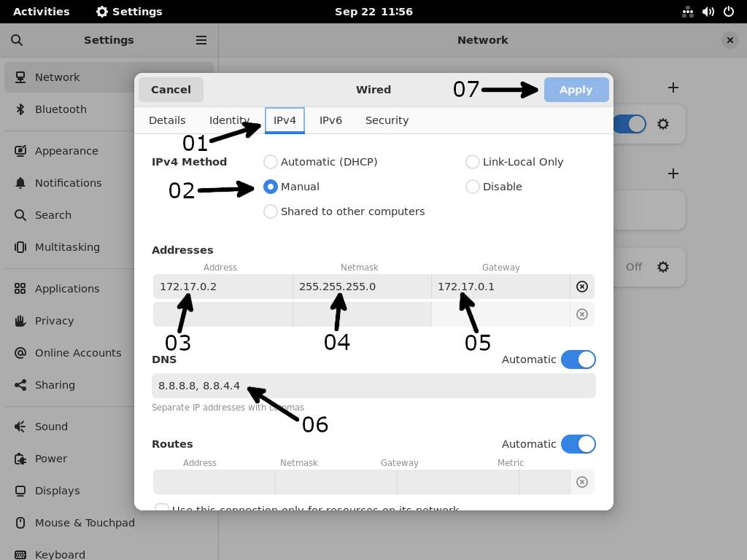Click the Netmask field of second address row
Screen dimensions: 747x560
tap(363, 314)
